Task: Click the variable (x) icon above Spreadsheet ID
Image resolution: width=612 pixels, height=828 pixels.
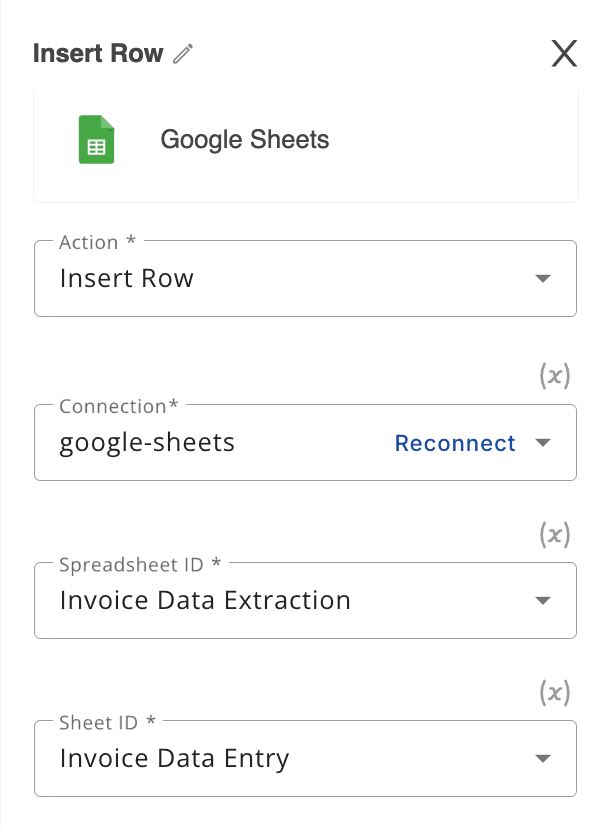Action: coord(555,535)
